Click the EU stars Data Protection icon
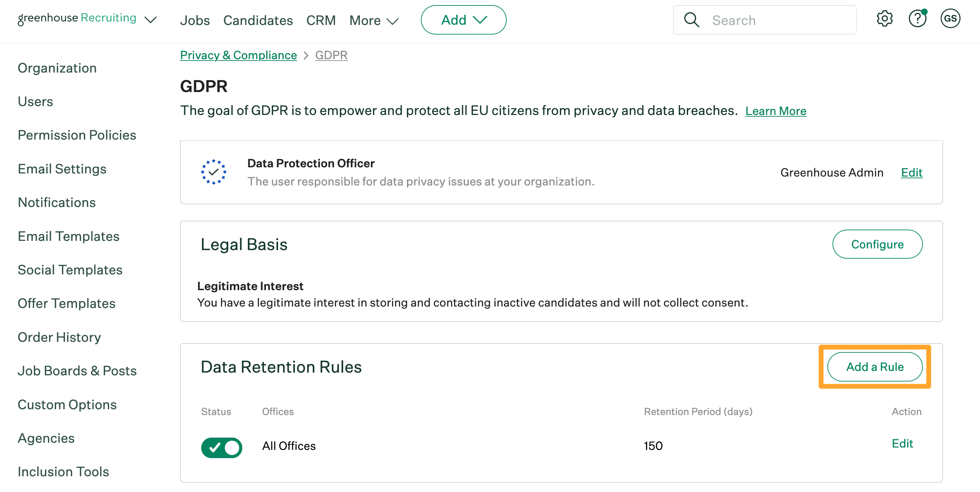The height and width of the screenshot is (492, 980). click(x=214, y=172)
